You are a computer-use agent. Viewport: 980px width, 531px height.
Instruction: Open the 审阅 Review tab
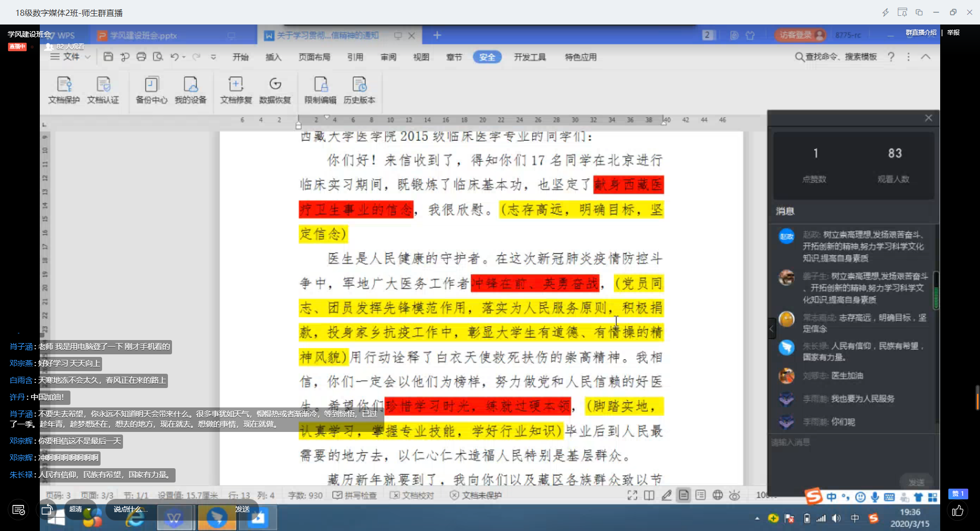[388, 57]
